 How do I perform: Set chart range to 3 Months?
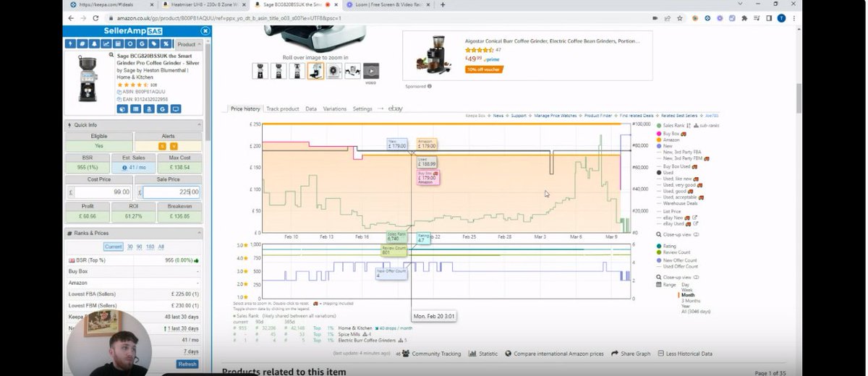[691, 300]
